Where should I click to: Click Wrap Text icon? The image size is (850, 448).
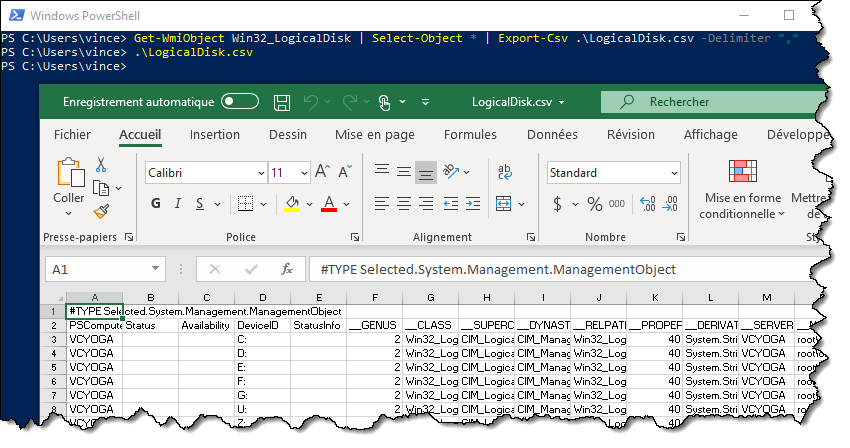tap(505, 172)
